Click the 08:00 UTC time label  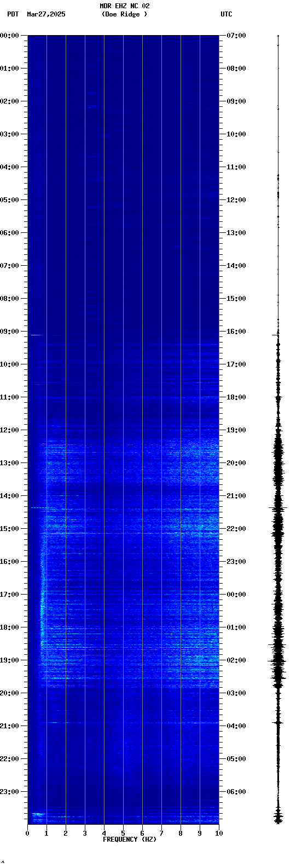click(236, 68)
